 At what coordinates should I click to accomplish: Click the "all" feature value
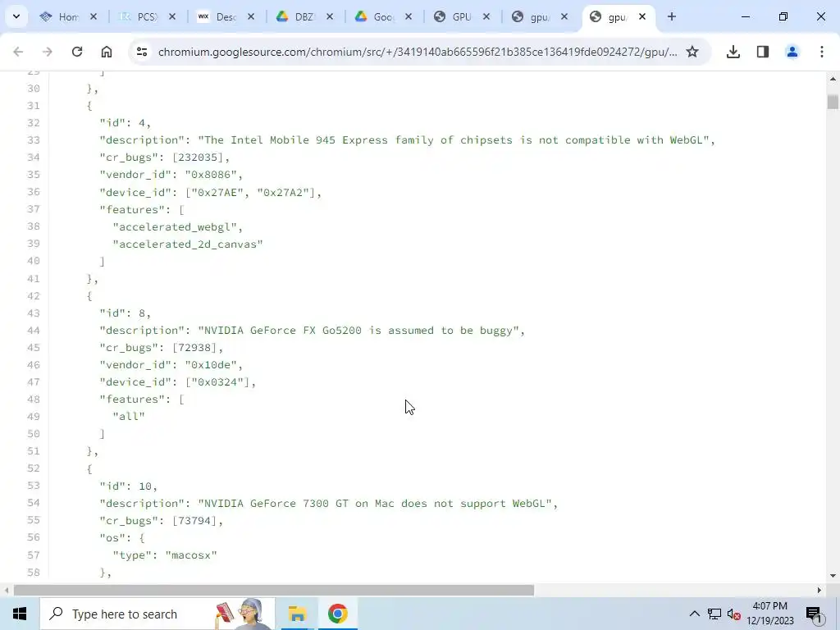(129, 416)
